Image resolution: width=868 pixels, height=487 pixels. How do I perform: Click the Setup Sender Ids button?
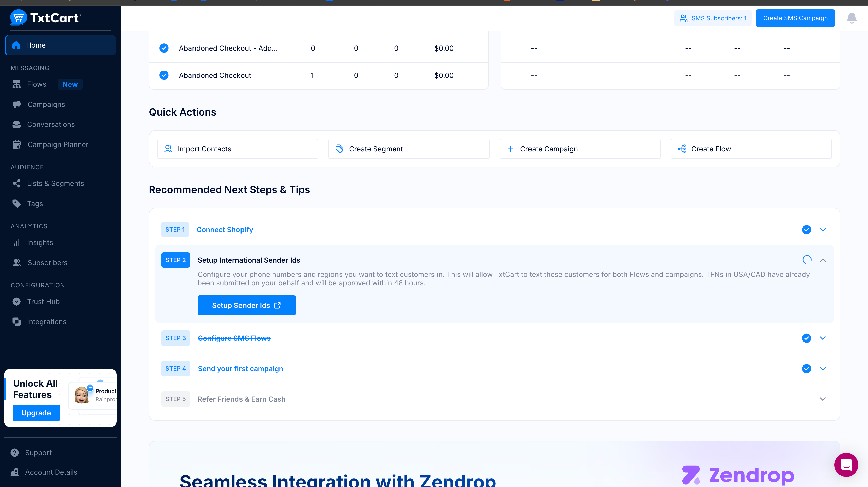pos(246,305)
